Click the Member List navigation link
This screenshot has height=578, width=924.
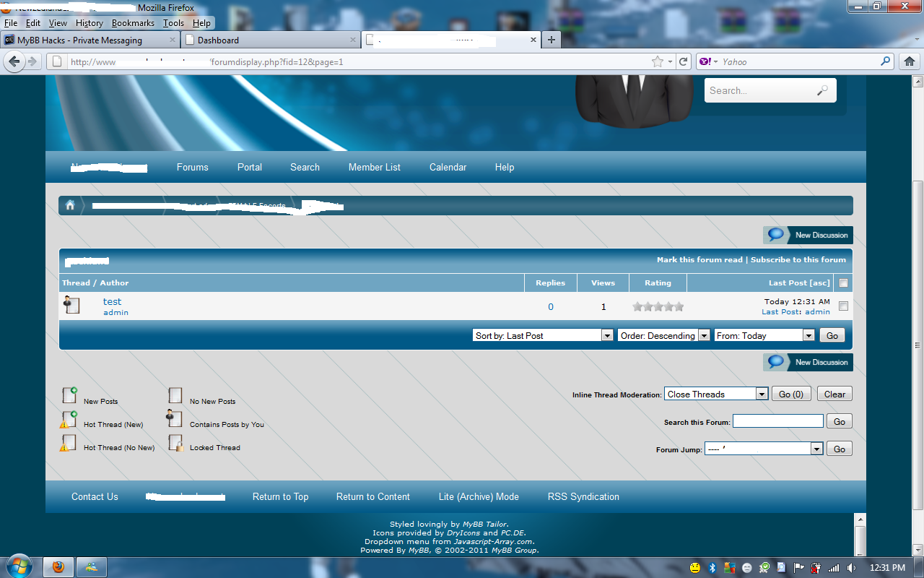coord(374,167)
